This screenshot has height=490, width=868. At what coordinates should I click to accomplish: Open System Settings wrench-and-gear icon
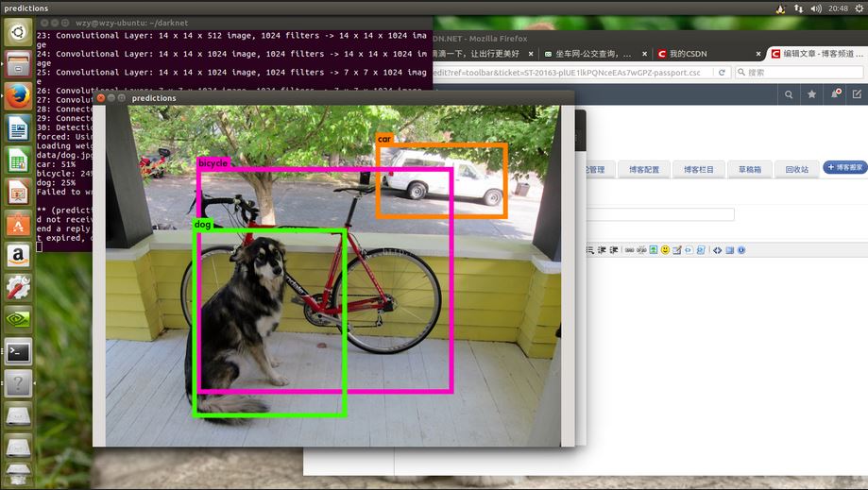click(18, 288)
